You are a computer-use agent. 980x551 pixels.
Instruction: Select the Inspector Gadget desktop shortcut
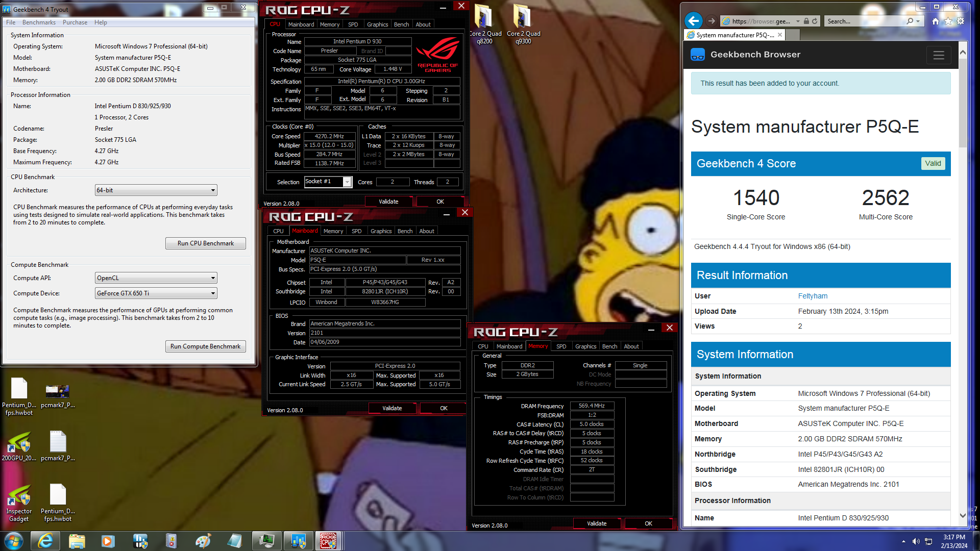tap(19, 503)
